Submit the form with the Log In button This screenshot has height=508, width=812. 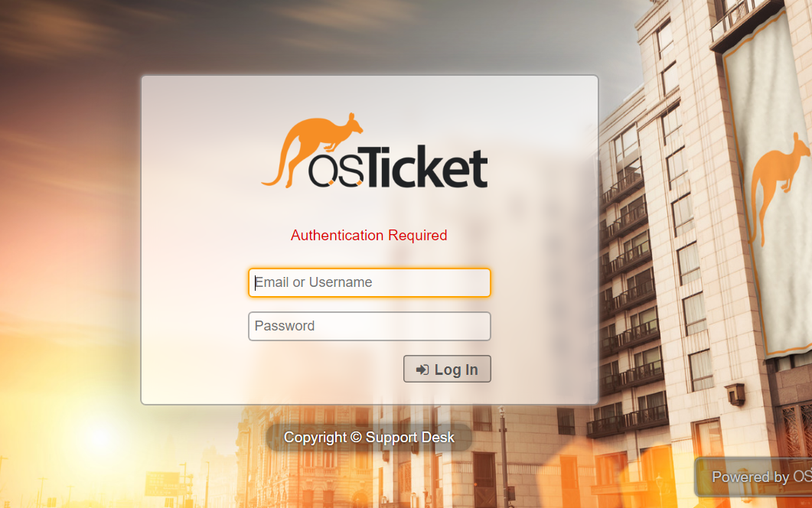coord(447,370)
